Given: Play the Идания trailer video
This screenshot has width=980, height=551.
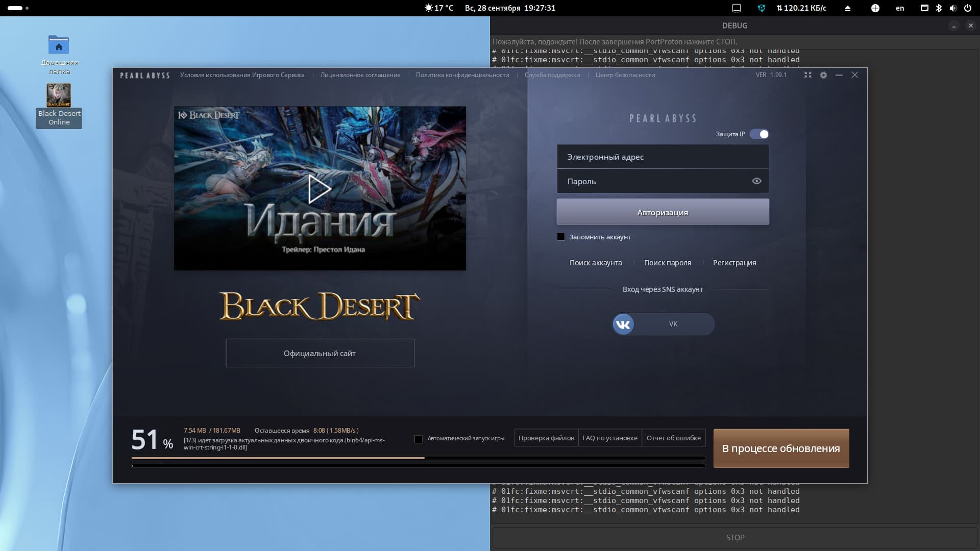Looking at the screenshot, I should pyautogui.click(x=320, y=189).
